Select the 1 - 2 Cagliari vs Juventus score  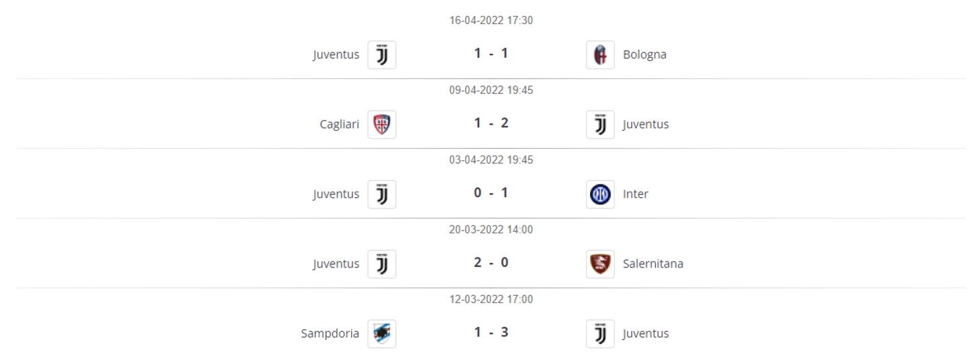pyautogui.click(x=491, y=123)
